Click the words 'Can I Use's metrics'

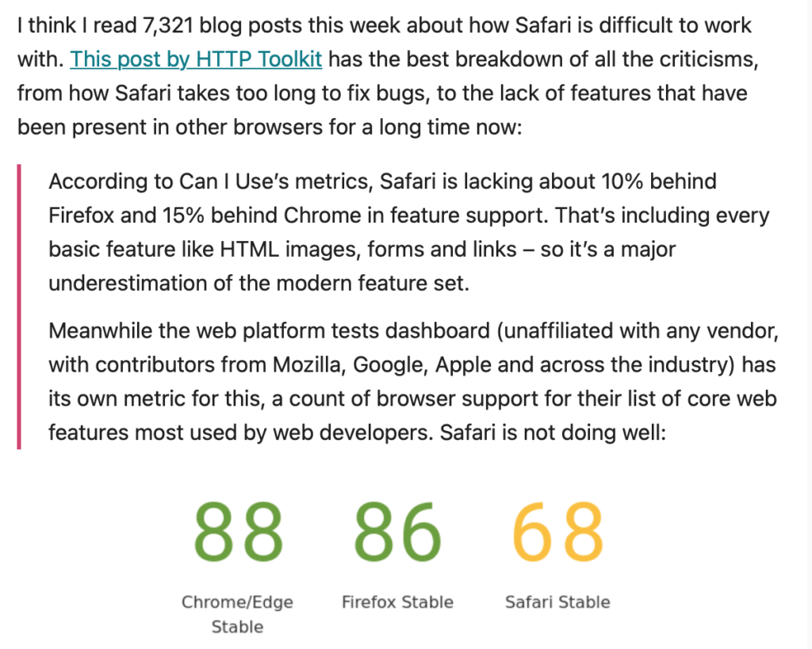(276, 181)
